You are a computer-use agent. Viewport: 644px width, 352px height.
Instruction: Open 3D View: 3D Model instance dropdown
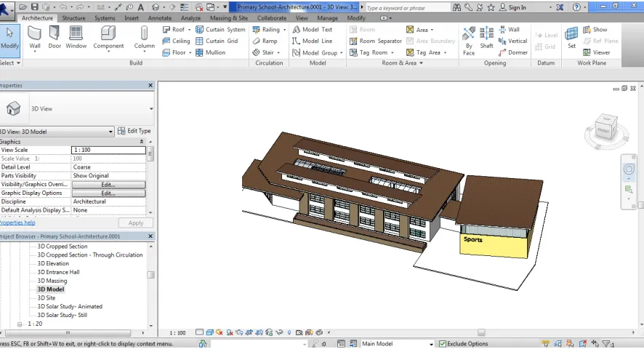(110, 132)
